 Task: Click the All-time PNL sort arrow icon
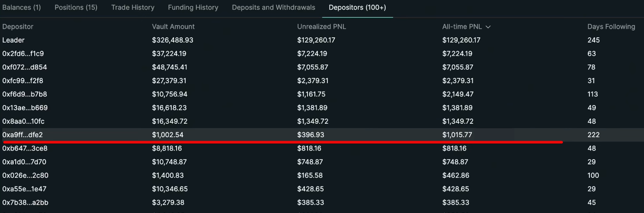(x=488, y=27)
